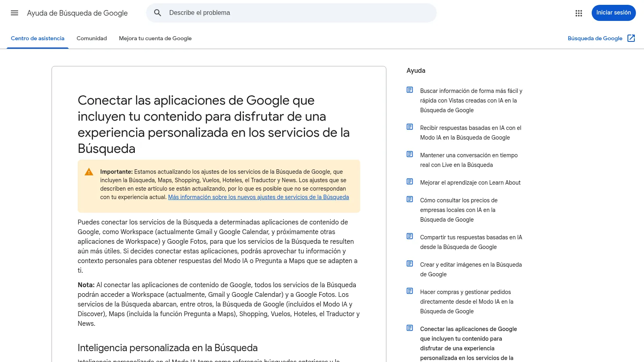Click article icon beside Mantener una conversación

click(410, 154)
